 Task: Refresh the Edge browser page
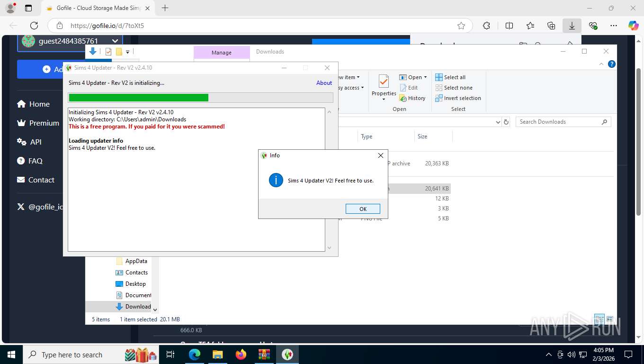coord(34,26)
